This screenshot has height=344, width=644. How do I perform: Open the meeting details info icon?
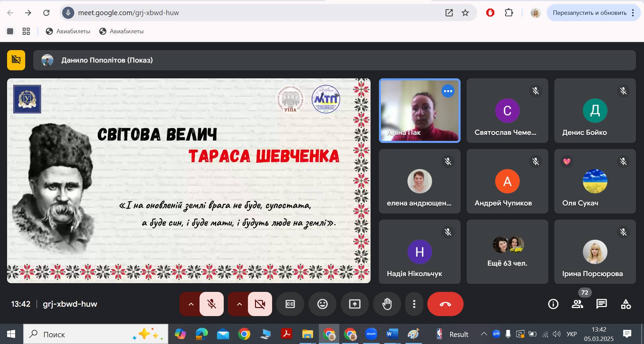pos(553,304)
